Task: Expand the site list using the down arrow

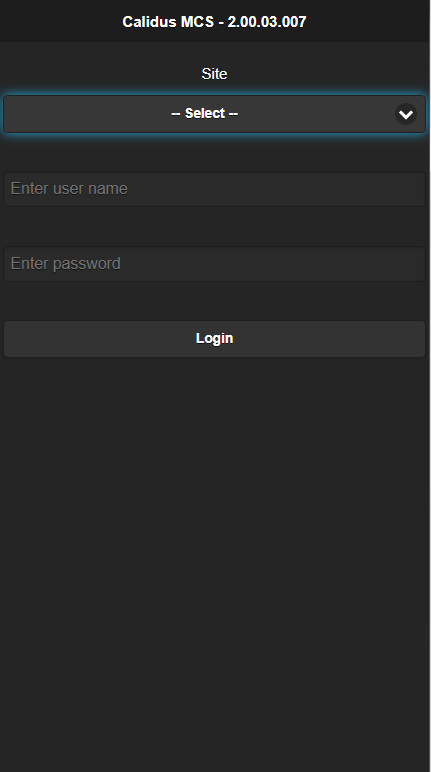Action: click(x=406, y=114)
